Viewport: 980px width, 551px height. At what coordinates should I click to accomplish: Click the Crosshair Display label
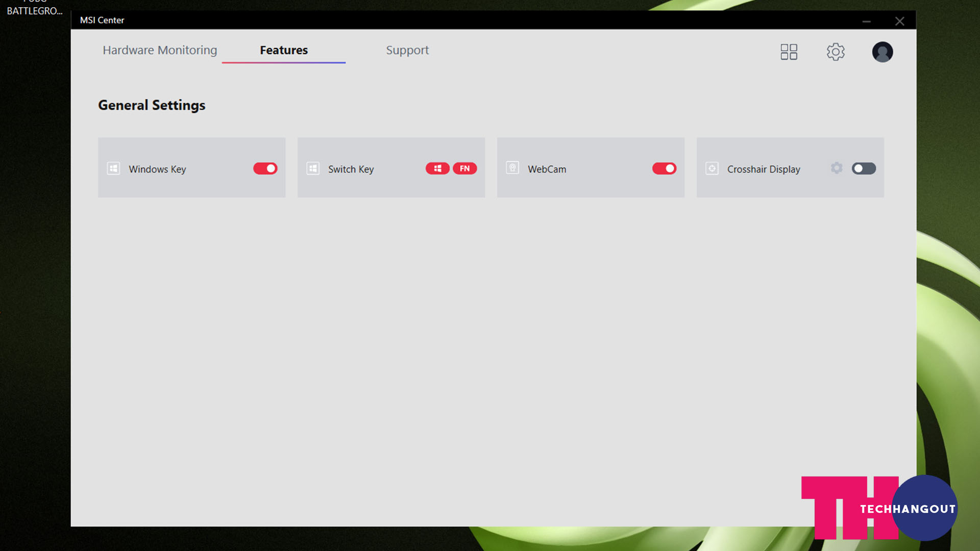(x=764, y=169)
